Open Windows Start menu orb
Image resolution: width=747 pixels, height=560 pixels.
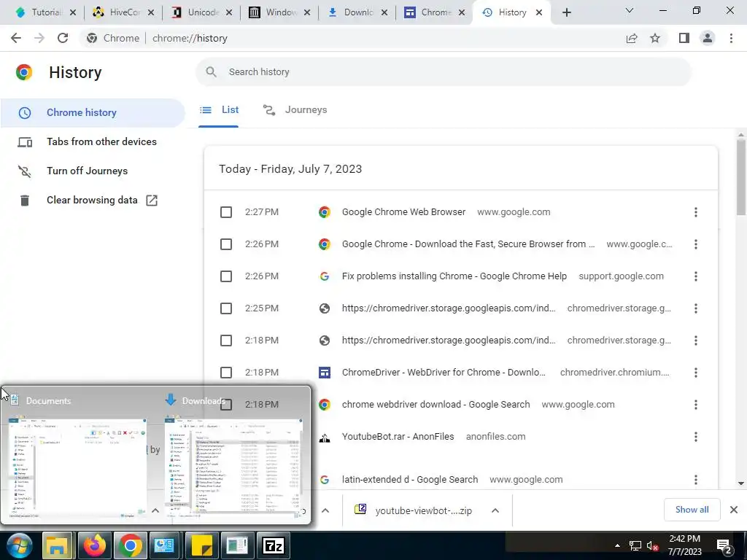(19, 545)
